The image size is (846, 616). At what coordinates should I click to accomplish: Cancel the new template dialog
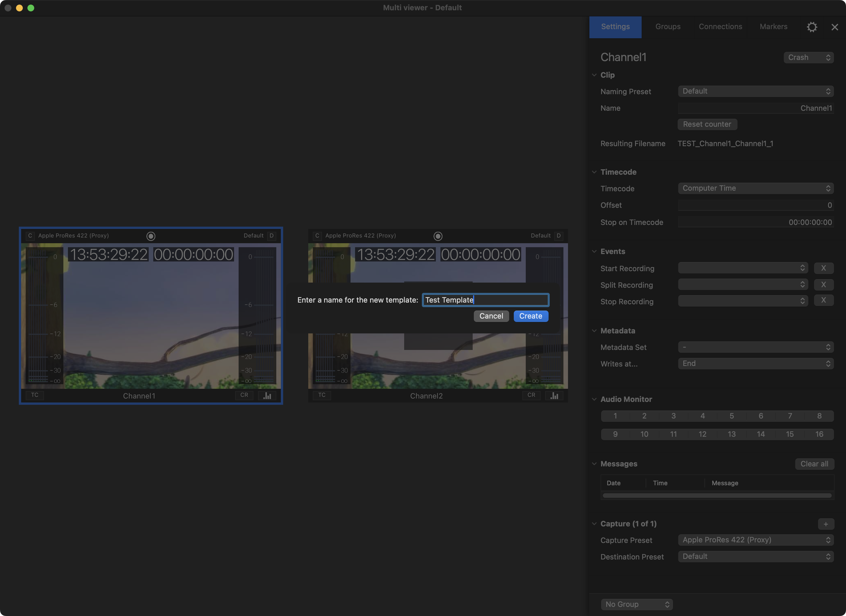pos(491,316)
